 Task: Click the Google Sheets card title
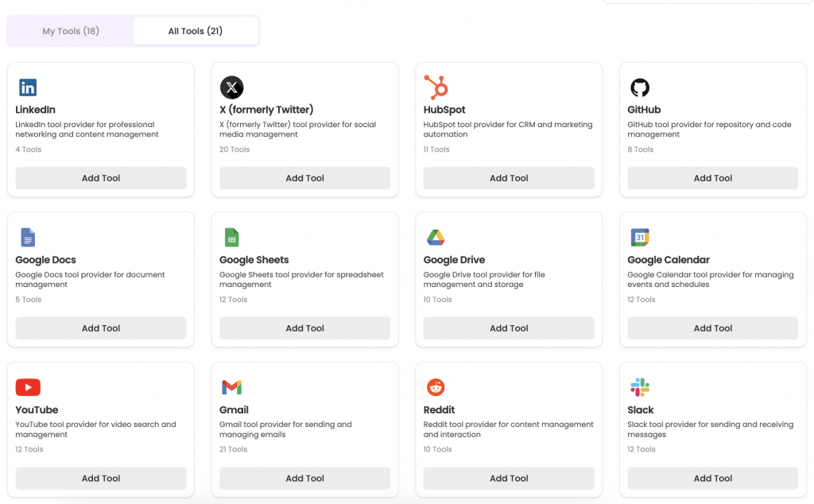pyautogui.click(x=254, y=259)
